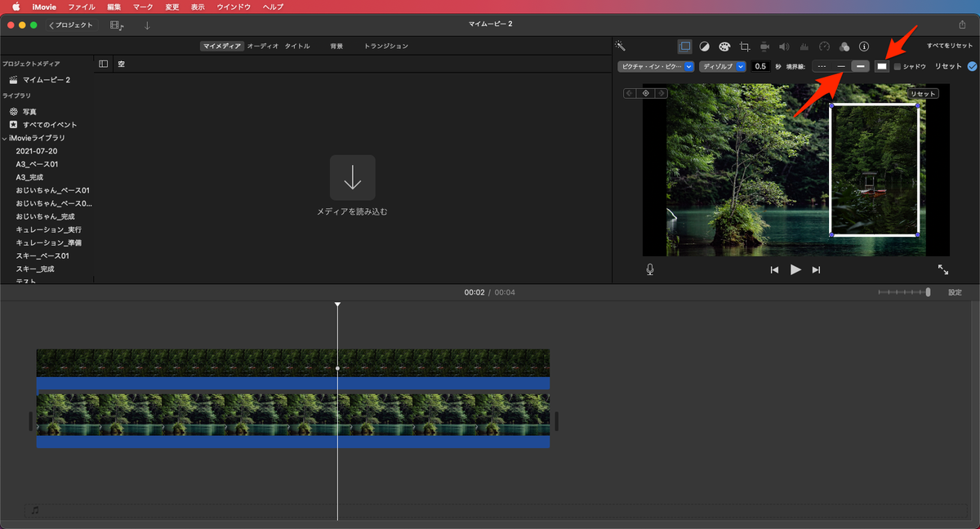This screenshot has width=980, height=529.
Task: Select the thick border line option
Action: 860,67
